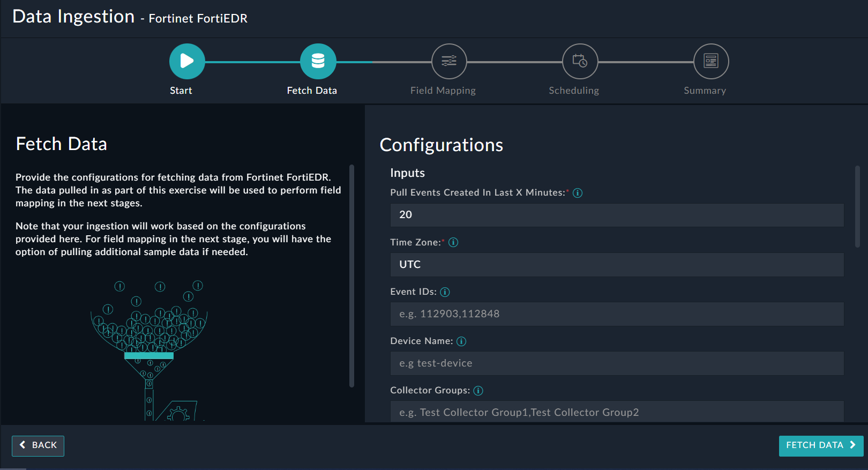Open the Field Mapping step icon
868x470 pixels.
point(449,61)
